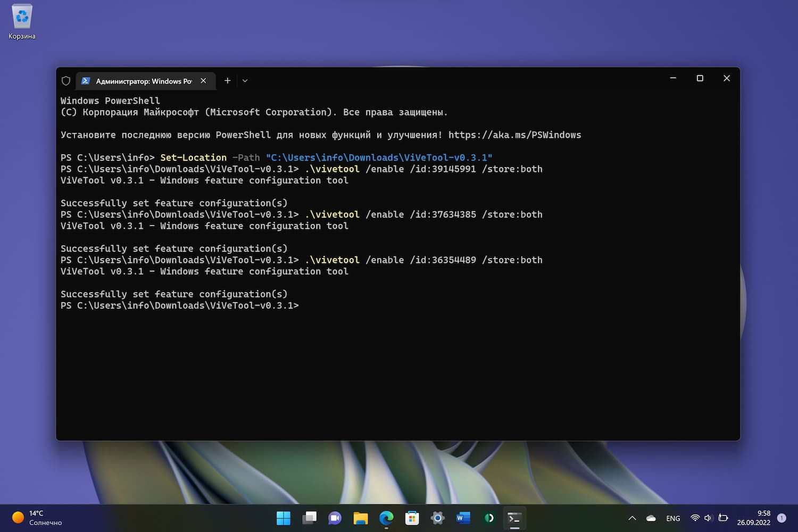Open the Teams Chat taskbar icon
This screenshot has height=532, width=798.
[x=335, y=518]
